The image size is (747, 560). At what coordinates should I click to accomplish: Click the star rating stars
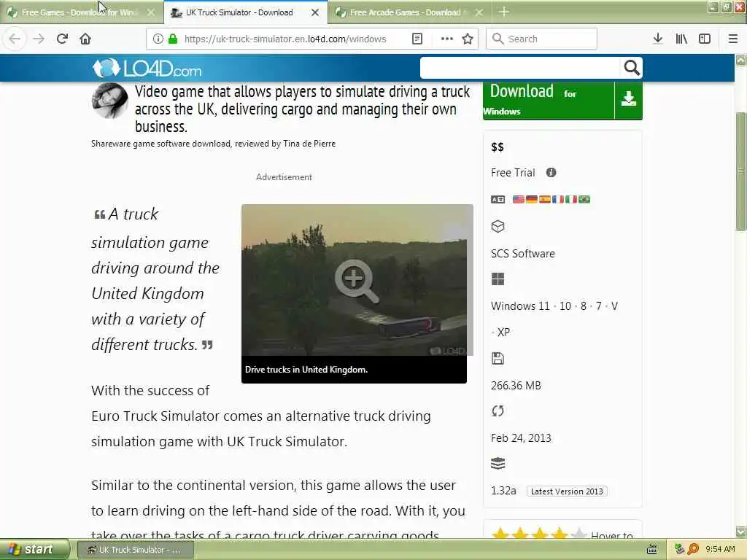pos(539,533)
